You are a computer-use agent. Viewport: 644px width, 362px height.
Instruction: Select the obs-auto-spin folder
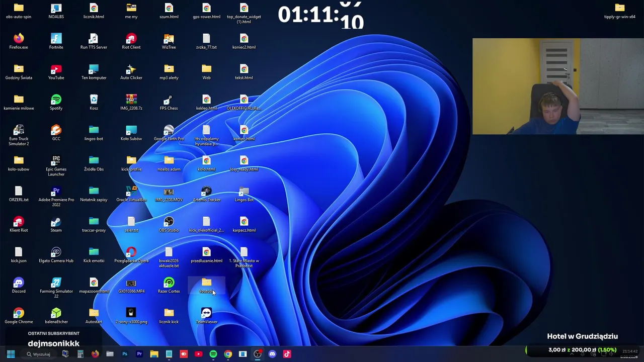pyautogui.click(x=19, y=11)
